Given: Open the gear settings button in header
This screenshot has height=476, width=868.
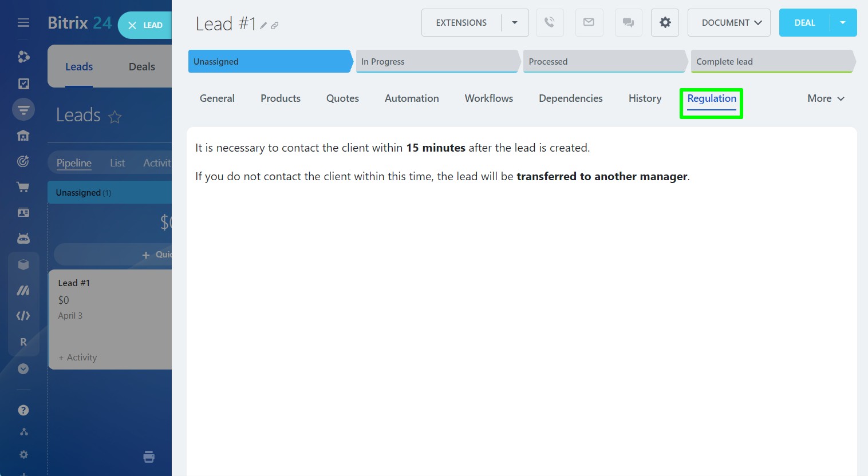Looking at the screenshot, I should coord(665,23).
